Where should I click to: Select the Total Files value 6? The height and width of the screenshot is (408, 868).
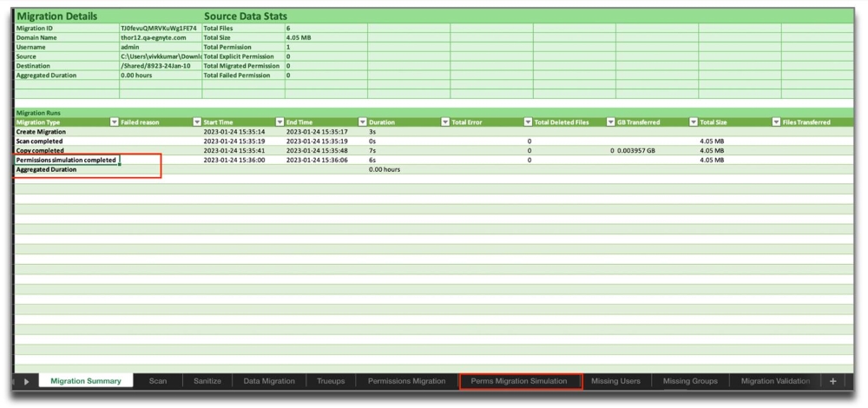coord(326,29)
